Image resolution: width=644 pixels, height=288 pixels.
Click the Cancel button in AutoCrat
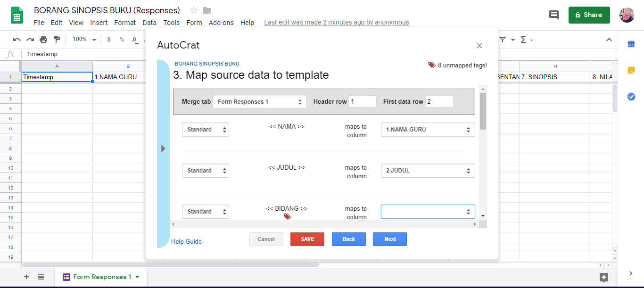pyautogui.click(x=266, y=239)
